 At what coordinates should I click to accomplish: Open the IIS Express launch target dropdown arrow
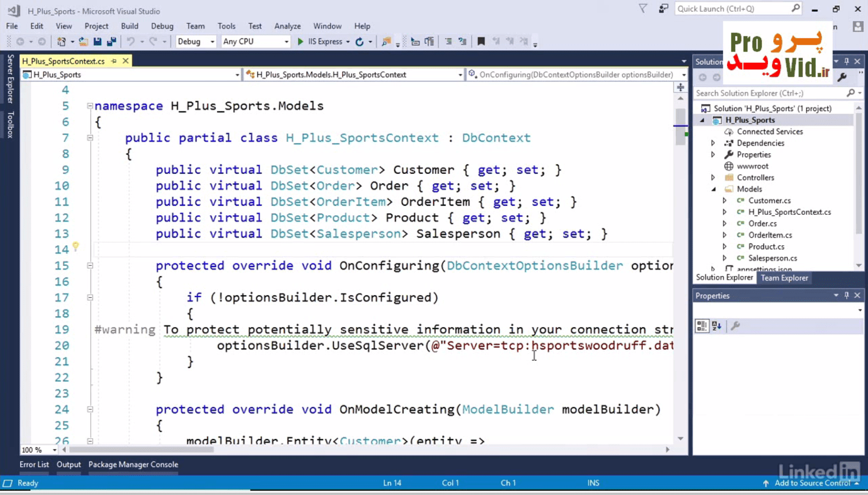pyautogui.click(x=348, y=41)
